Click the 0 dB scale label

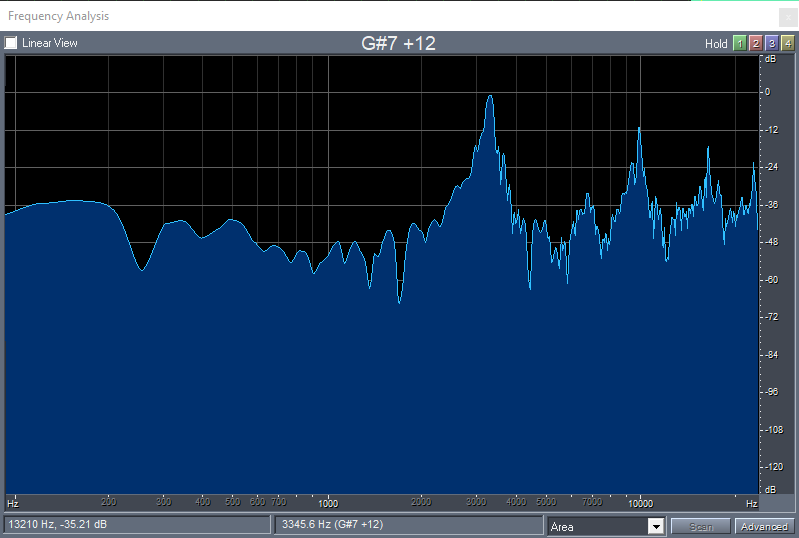(768, 92)
